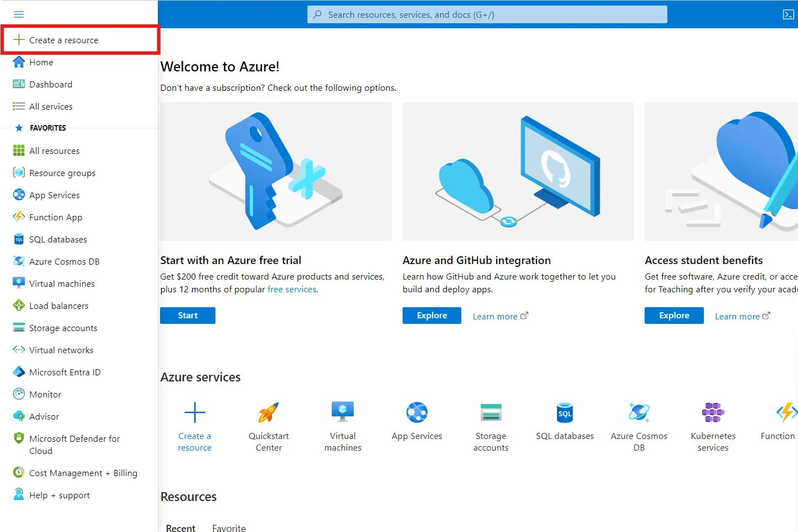Collapse the sidebar with the hamburger menu
This screenshot has width=798, height=532.
[x=18, y=14]
